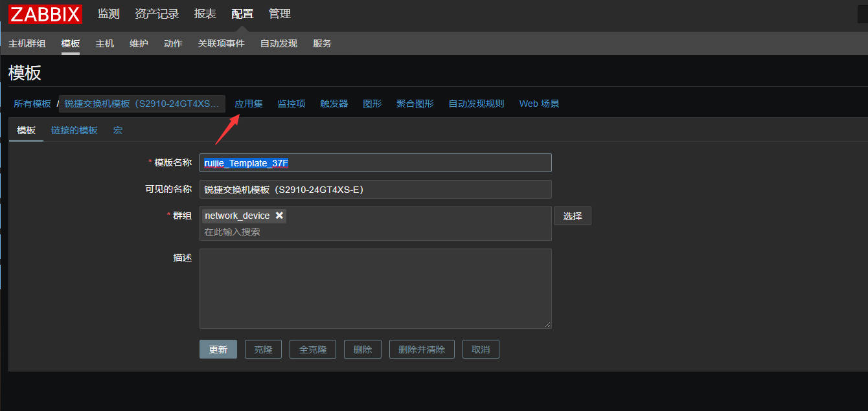Click the 全克隆 button

pos(313,350)
